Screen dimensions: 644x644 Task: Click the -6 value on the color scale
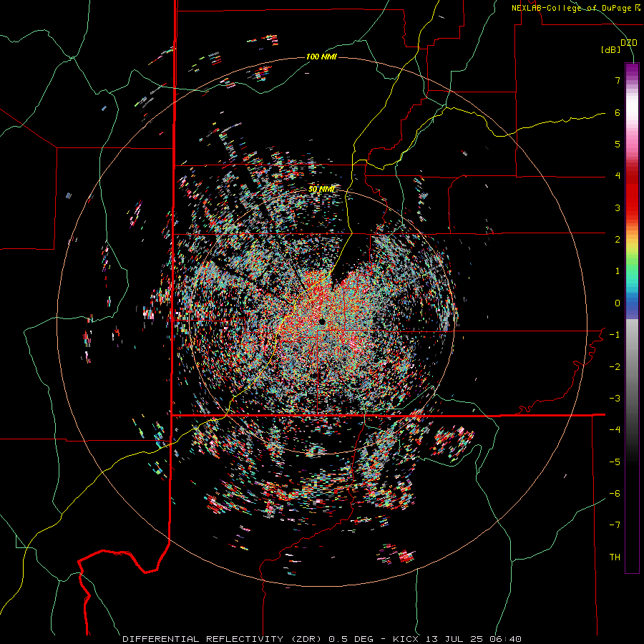coord(615,494)
